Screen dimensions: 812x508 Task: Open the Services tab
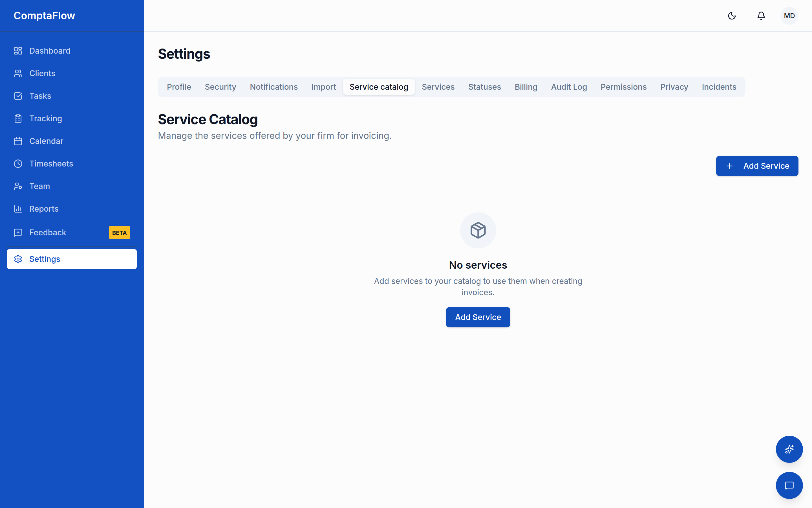click(438, 87)
